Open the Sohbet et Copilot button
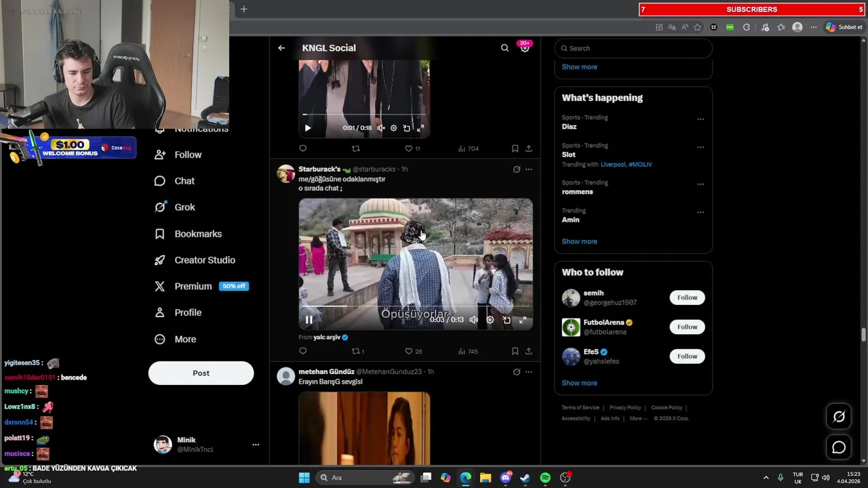The height and width of the screenshot is (488, 868). (844, 27)
